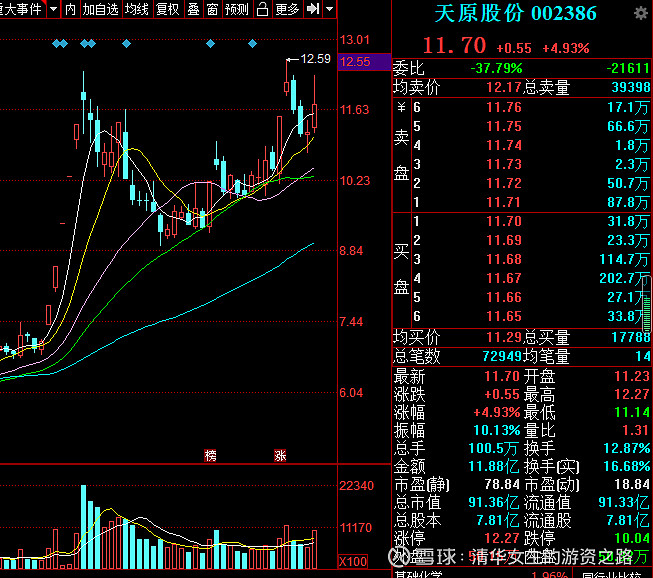Click the X100 volume scale label
This screenshot has height=578, width=653.
(353, 562)
